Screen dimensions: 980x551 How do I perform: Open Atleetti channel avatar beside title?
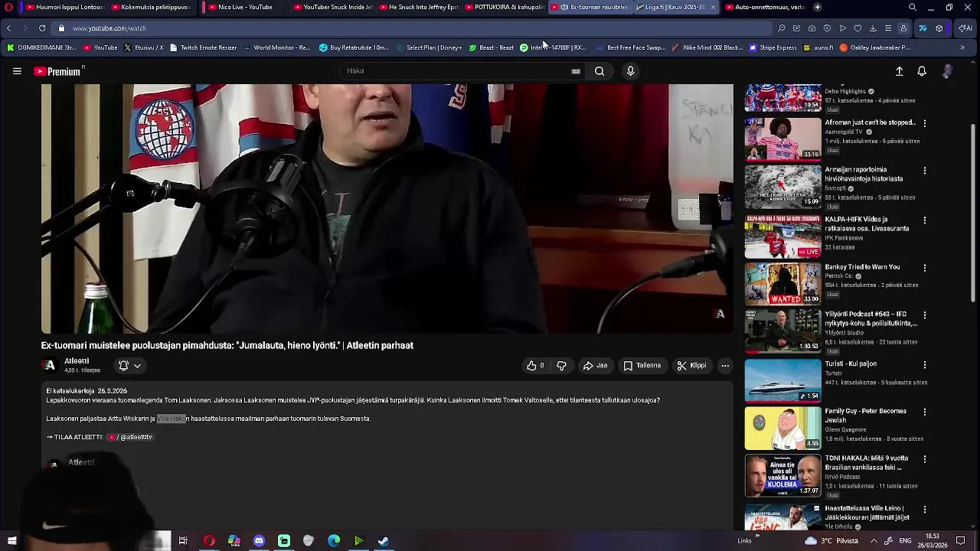pos(49,366)
